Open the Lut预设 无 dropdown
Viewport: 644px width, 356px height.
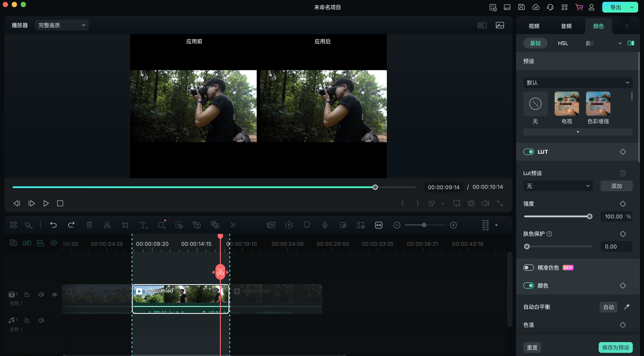558,186
